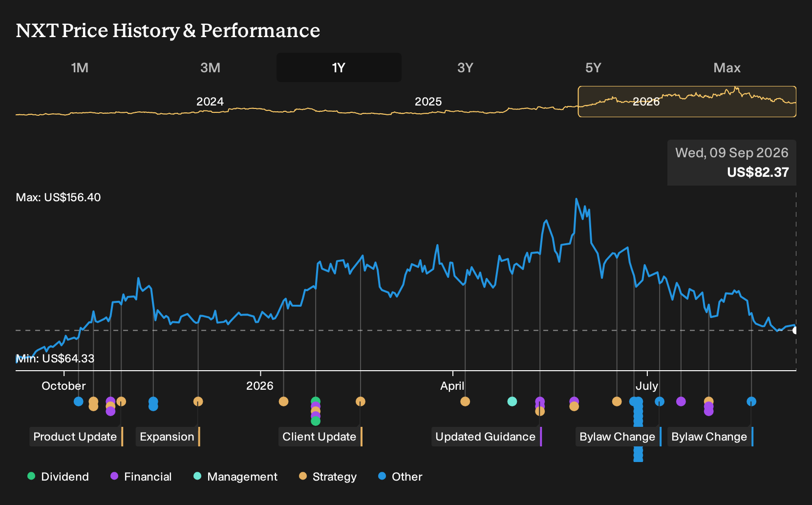Click the July axis label

(647, 386)
